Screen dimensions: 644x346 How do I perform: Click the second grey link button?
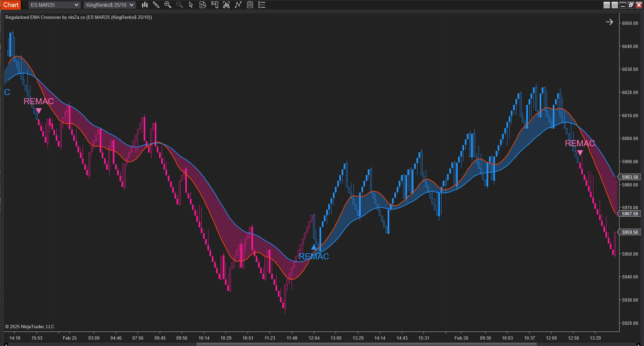point(614,5)
